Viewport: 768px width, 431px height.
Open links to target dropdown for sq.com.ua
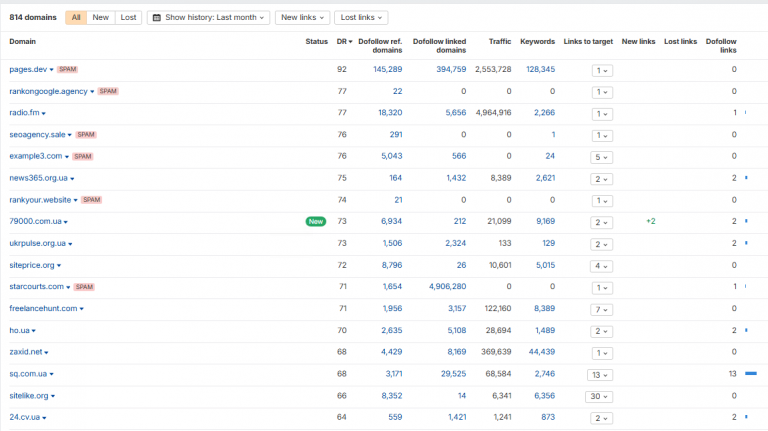pos(600,375)
